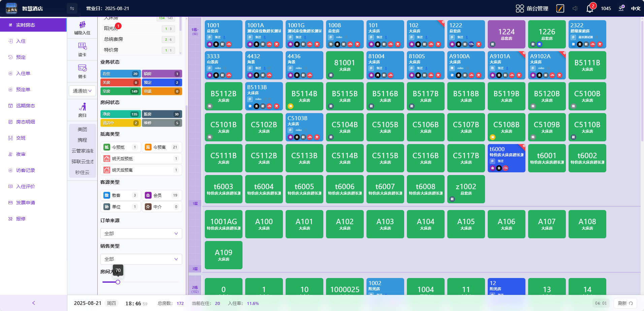Image resolution: width=644 pixels, height=311 pixels.
Task: Click the room size slider handle
Action: 118,282
